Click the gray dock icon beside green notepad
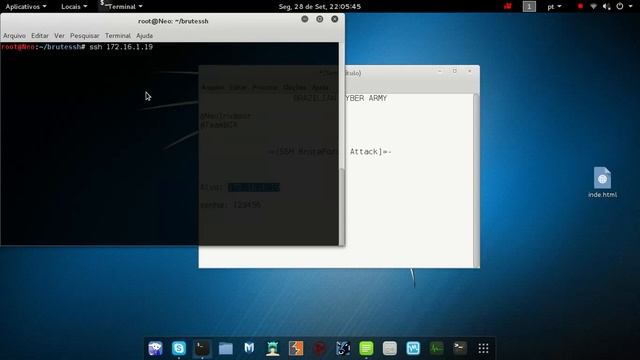The width and height of the screenshot is (640, 360). [x=390, y=348]
